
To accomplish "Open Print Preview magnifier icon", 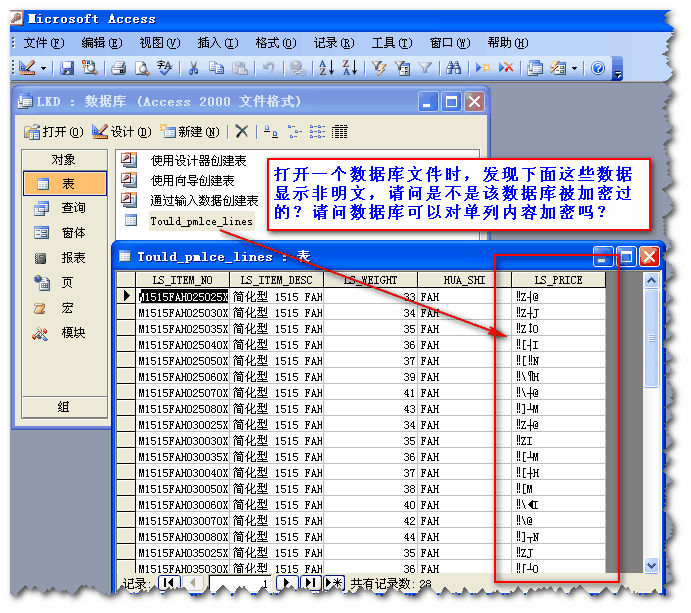I will click(x=142, y=68).
